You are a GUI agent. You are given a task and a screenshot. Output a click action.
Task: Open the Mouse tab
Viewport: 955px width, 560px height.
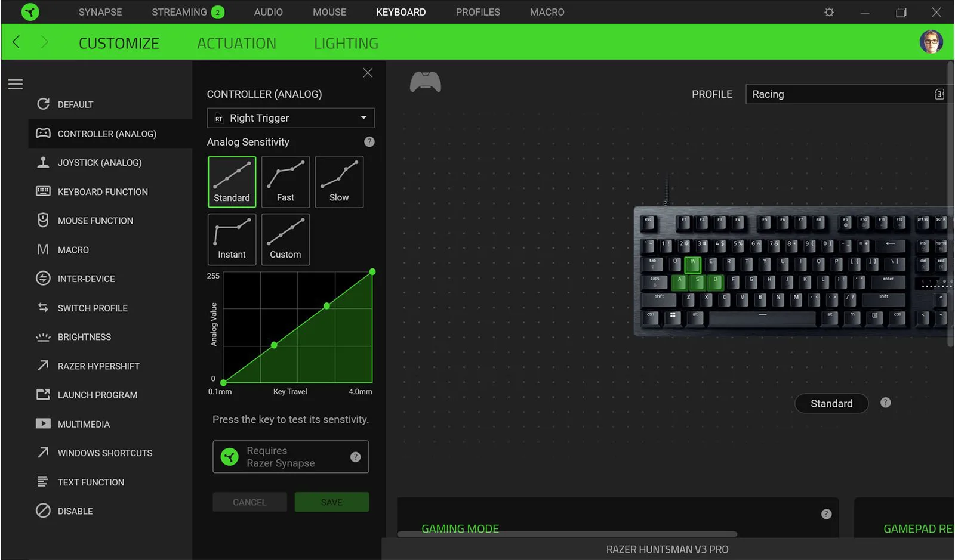click(329, 12)
